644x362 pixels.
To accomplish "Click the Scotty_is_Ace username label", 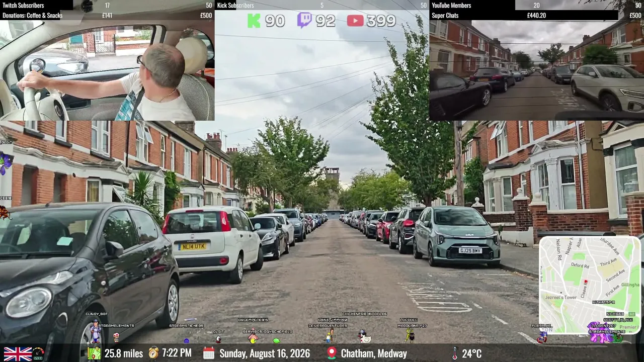I will coord(618,320).
